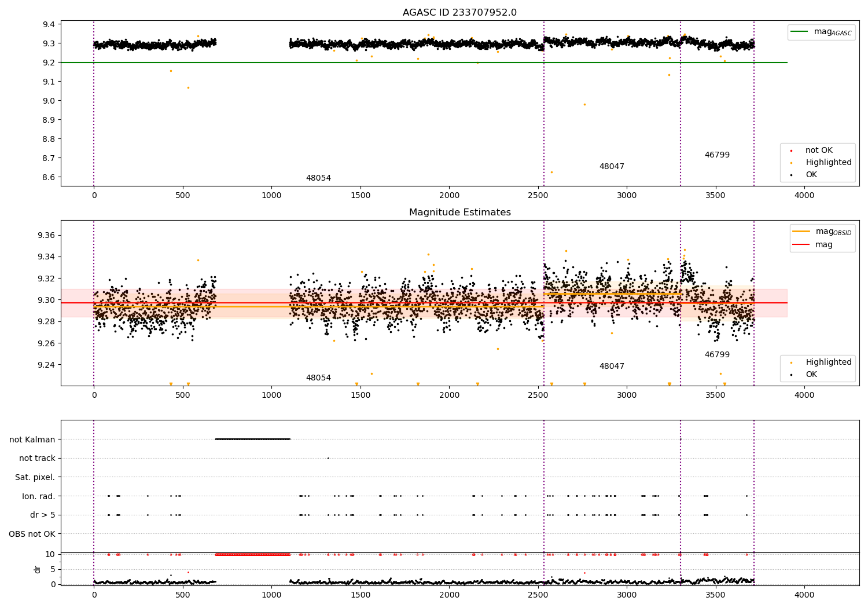Screen dimensions: 868x608
Task: Click the 'not Kalman' axis label
Action: 32,439
